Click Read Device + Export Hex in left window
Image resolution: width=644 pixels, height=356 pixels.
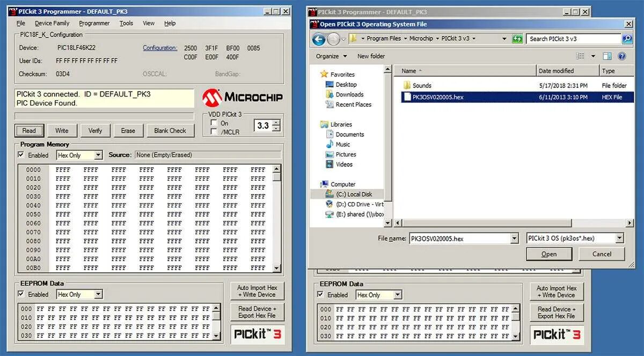[x=257, y=312]
